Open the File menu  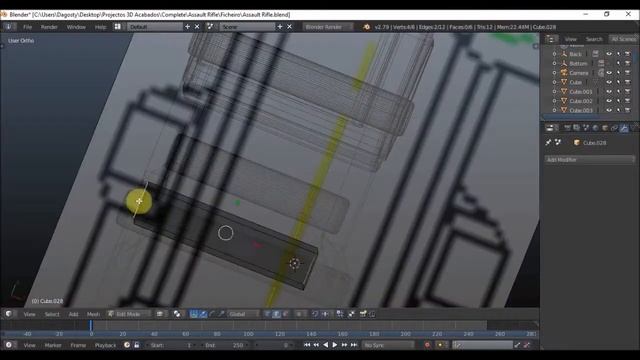click(x=27, y=27)
